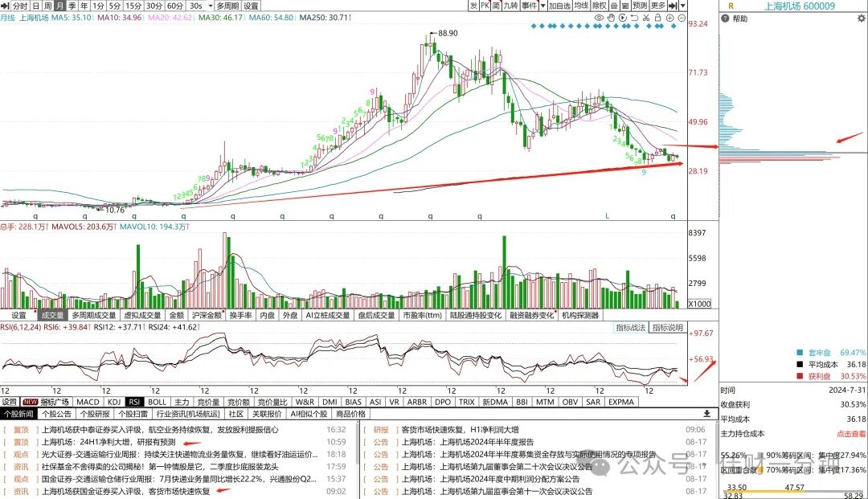The width and height of the screenshot is (868, 499).
Task: Open the 指标说明 button
Action: click(x=668, y=328)
